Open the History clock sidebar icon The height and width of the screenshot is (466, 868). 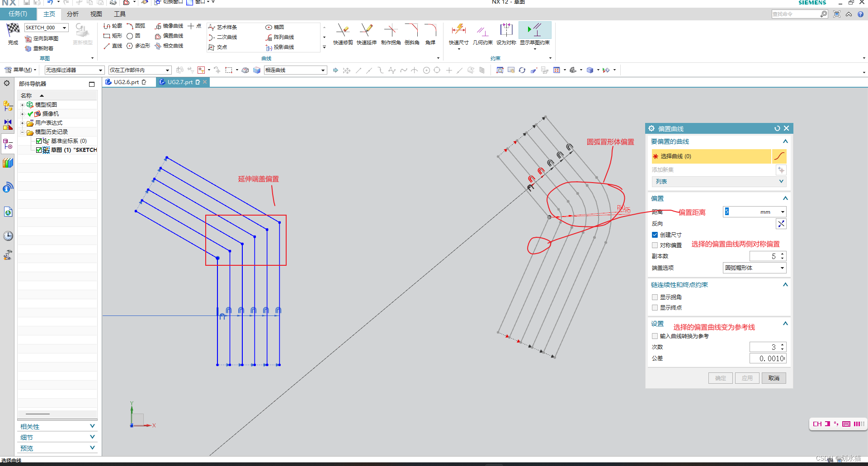[8, 236]
